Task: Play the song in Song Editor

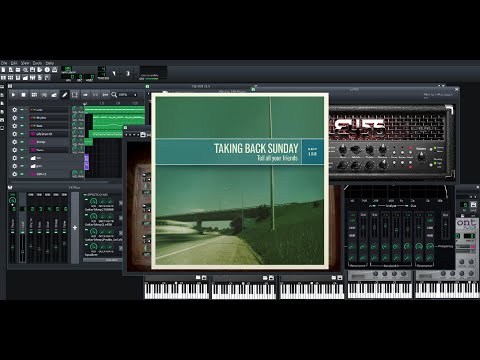Action: pos(13,95)
